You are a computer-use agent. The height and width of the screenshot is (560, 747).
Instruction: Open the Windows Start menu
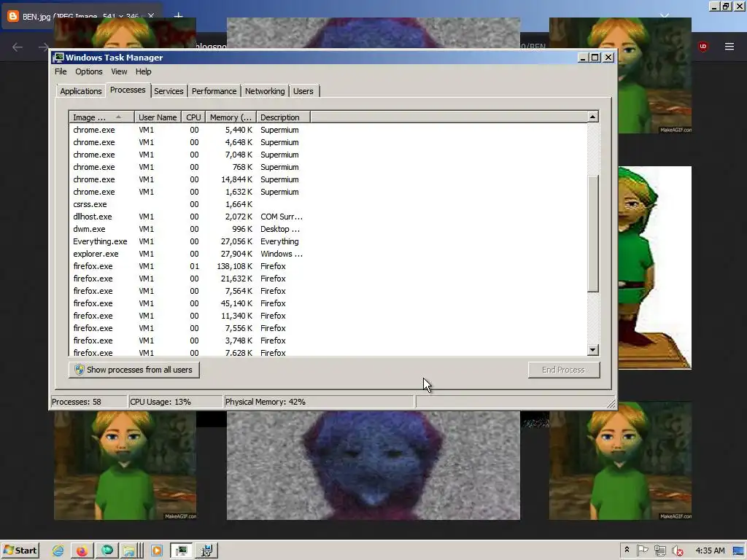(20, 551)
